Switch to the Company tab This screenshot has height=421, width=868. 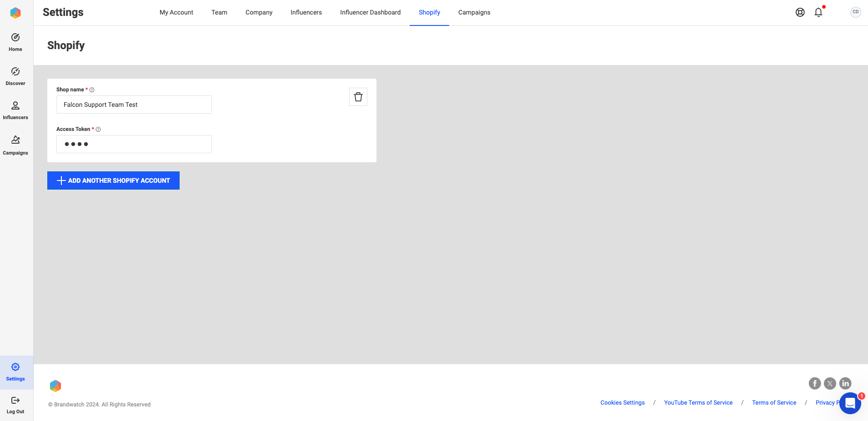click(x=259, y=12)
